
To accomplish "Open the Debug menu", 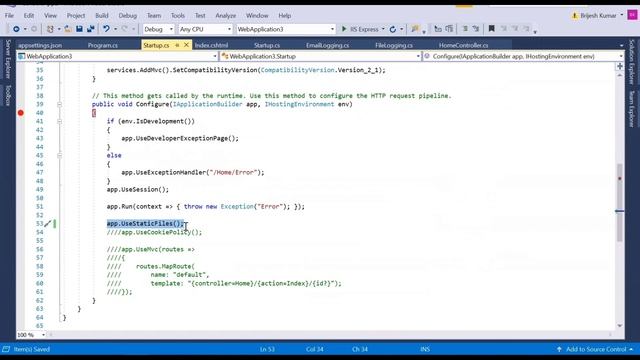I will click(x=128, y=16).
